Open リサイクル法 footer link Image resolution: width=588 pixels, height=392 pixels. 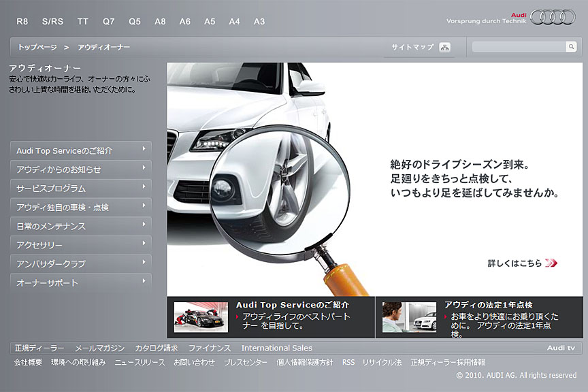382,362
